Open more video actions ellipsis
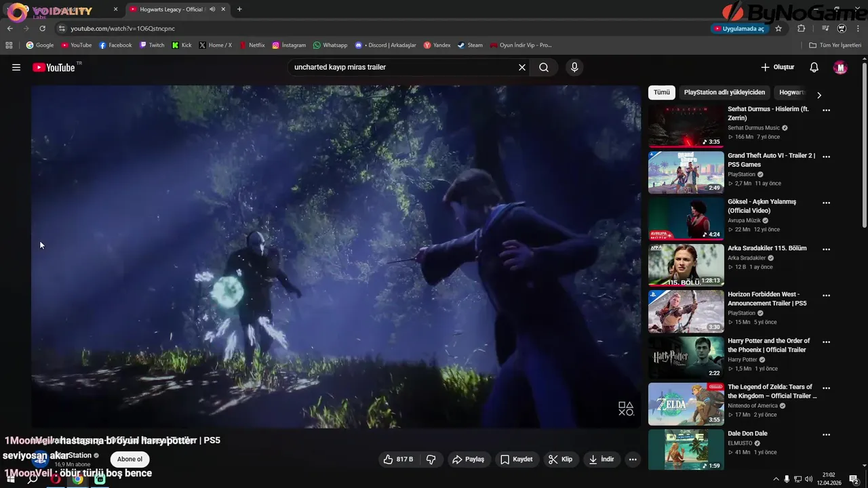This screenshot has width=868, height=488. [x=633, y=460]
